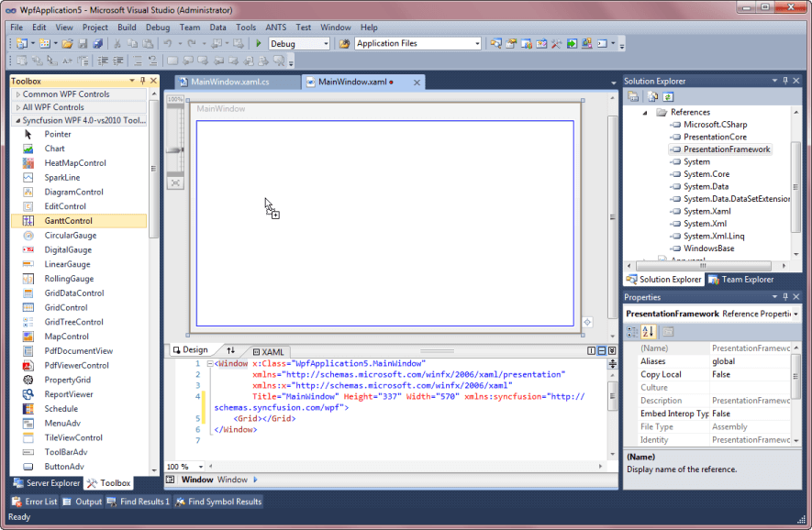Open Properties object selector dropdown
The width and height of the screenshot is (812, 530).
795,315
